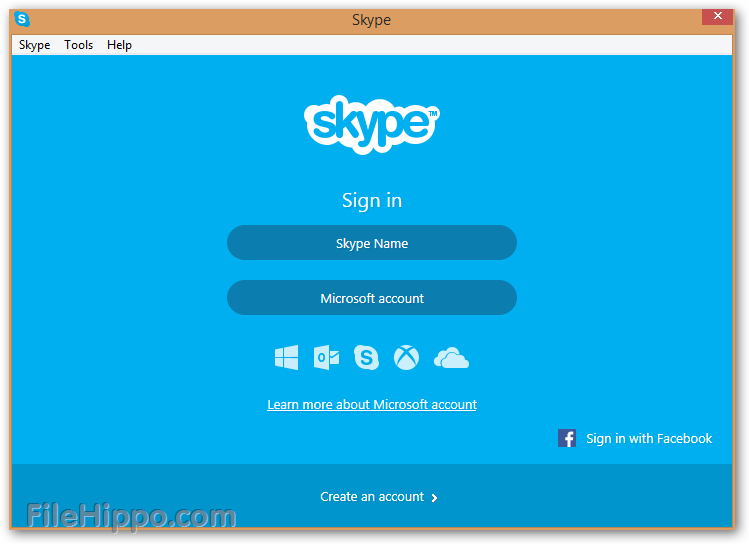Click Create an account

click(372, 497)
